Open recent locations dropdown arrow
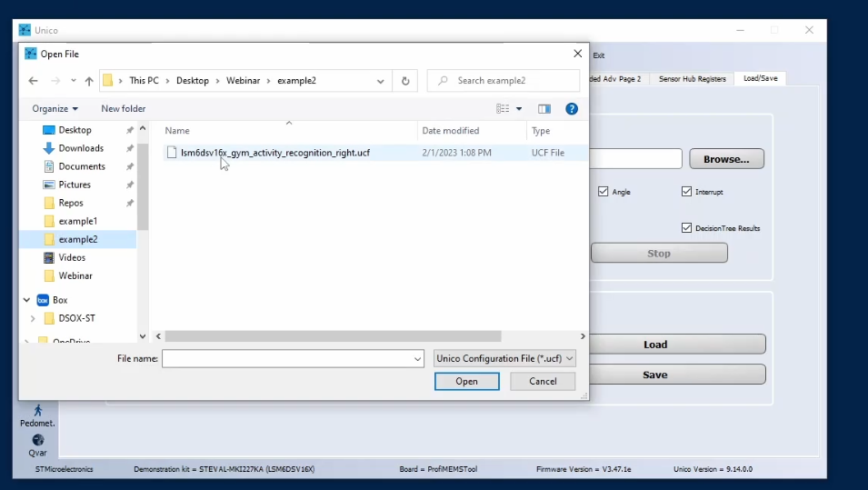 pos(73,81)
